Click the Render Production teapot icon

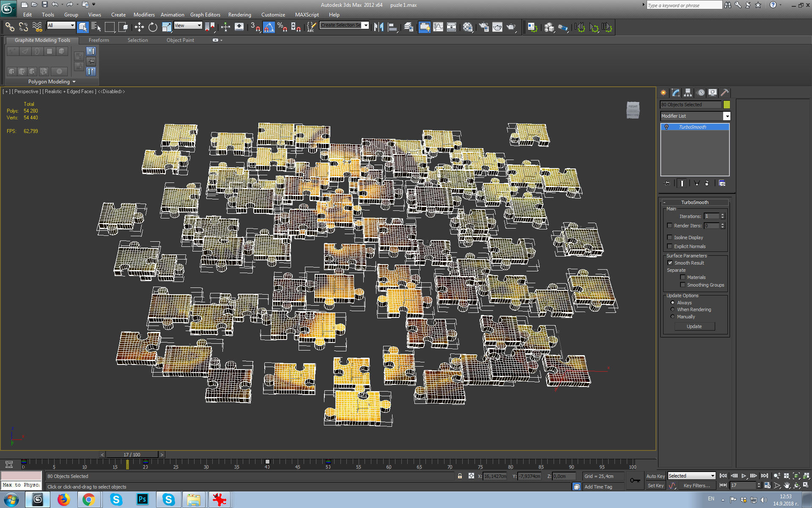click(x=511, y=27)
